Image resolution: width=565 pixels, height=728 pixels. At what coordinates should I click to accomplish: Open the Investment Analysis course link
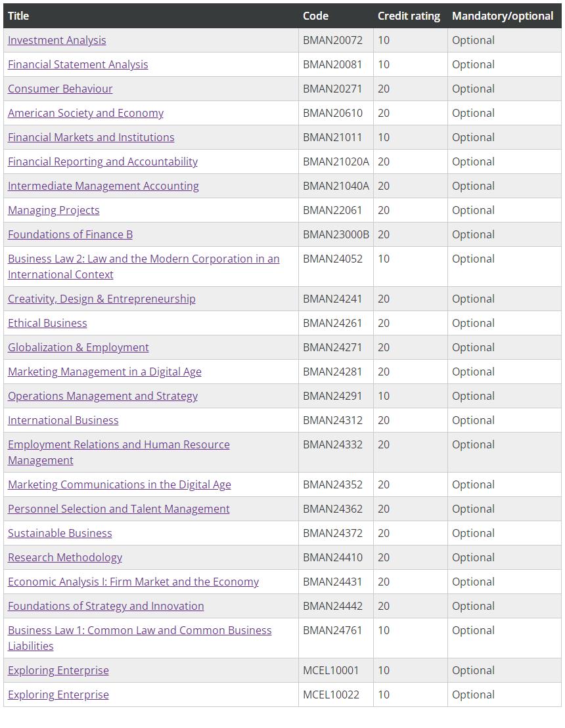click(56, 41)
